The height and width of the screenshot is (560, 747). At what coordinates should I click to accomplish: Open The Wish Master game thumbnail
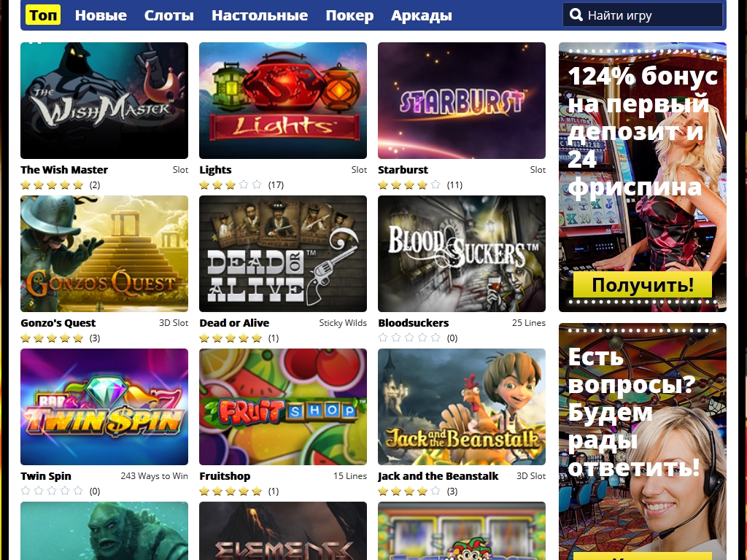click(104, 101)
